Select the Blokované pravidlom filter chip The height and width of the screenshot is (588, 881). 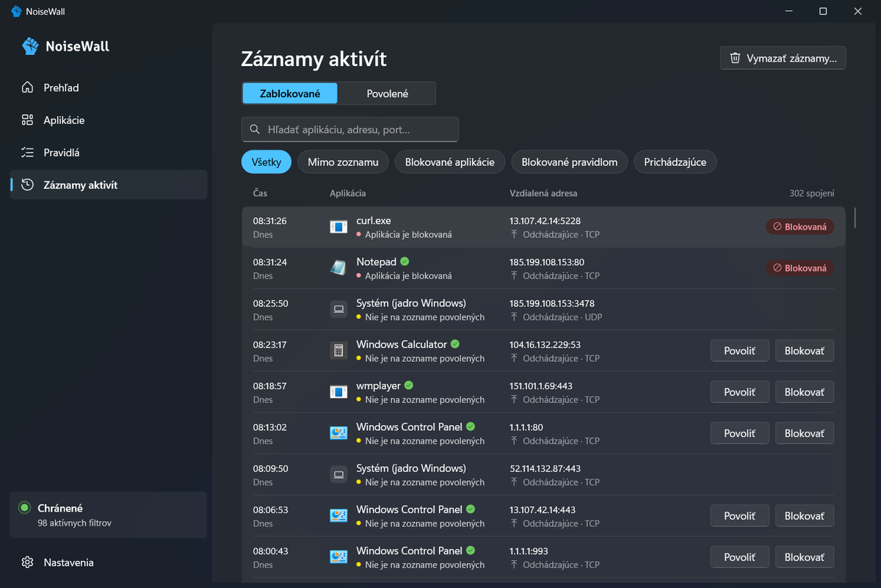[570, 162]
